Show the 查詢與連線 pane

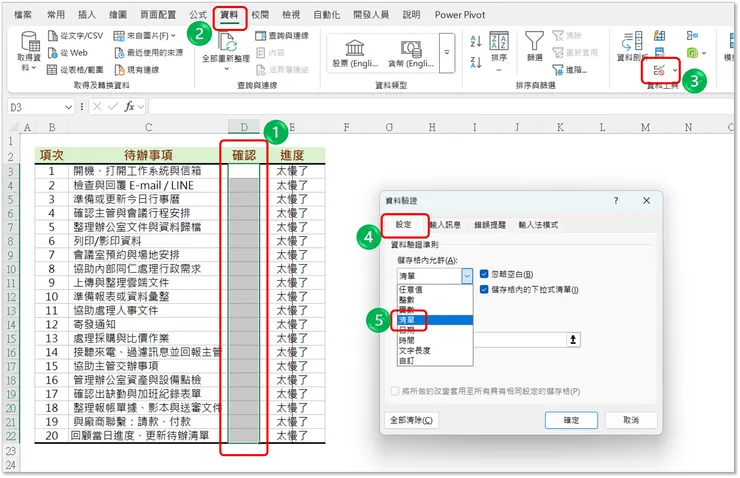click(x=282, y=36)
